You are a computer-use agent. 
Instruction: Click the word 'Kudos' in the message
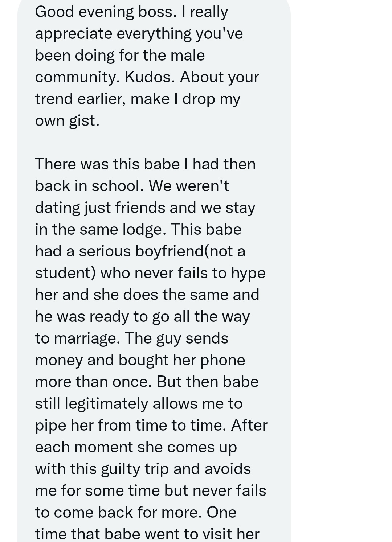149,77
